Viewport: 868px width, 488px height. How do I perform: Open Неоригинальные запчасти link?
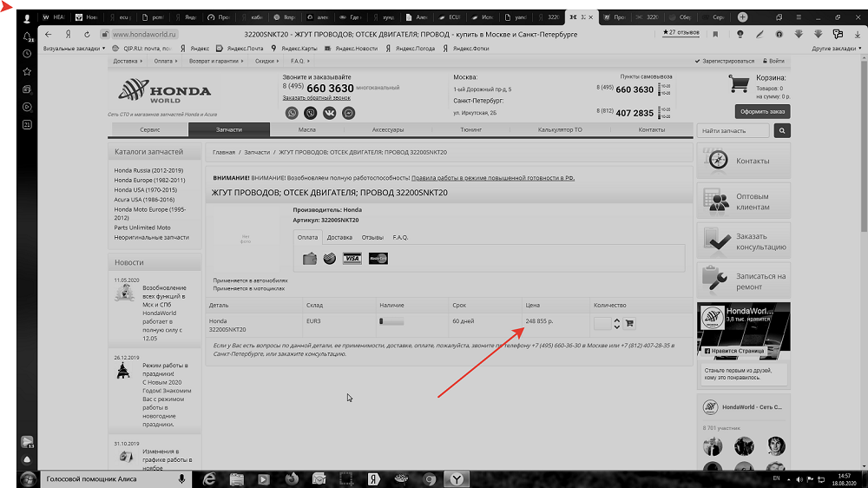tap(151, 237)
